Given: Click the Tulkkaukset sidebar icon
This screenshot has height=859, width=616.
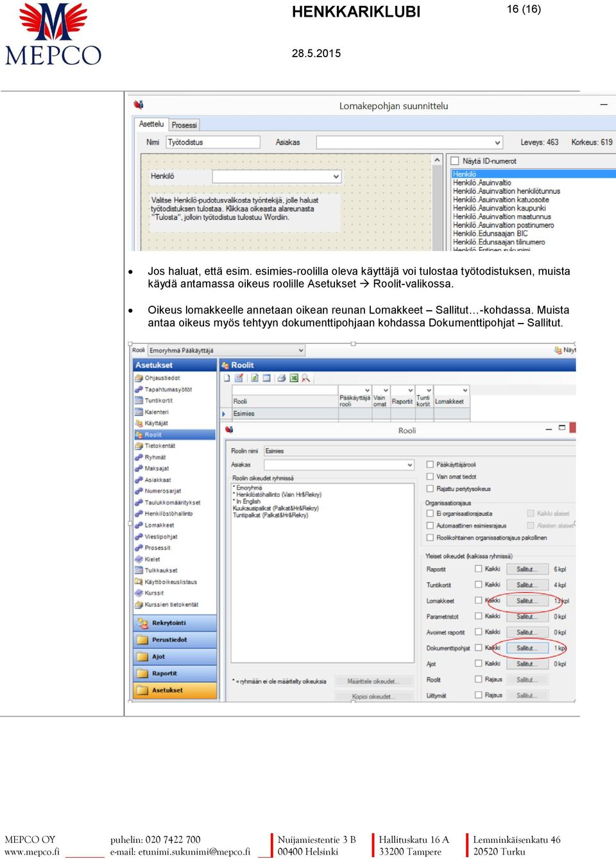Looking at the screenshot, I should click(x=139, y=570).
